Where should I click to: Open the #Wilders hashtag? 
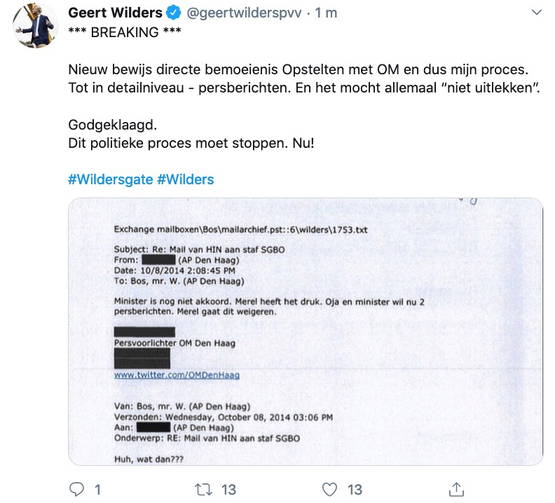[x=185, y=179]
